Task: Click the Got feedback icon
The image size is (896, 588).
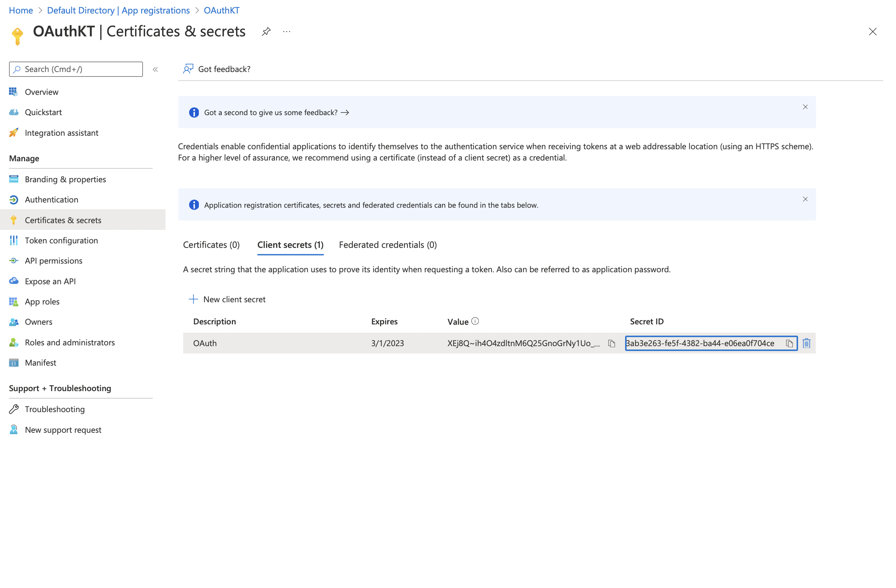Action: click(188, 69)
